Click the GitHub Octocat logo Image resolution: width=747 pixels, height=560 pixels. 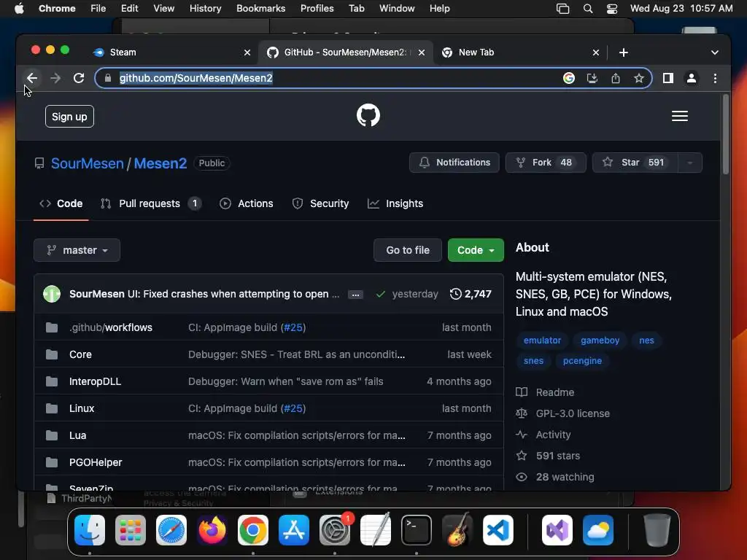click(368, 115)
